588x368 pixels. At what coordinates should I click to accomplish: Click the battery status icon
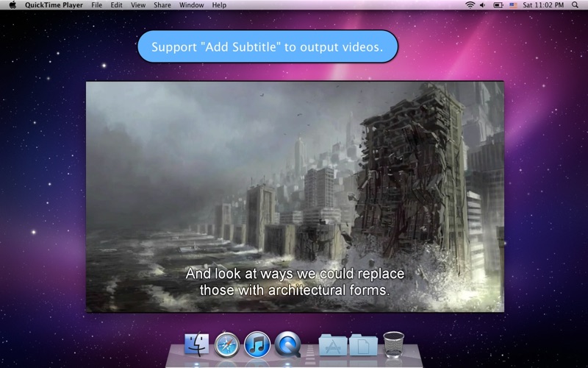tap(498, 5)
